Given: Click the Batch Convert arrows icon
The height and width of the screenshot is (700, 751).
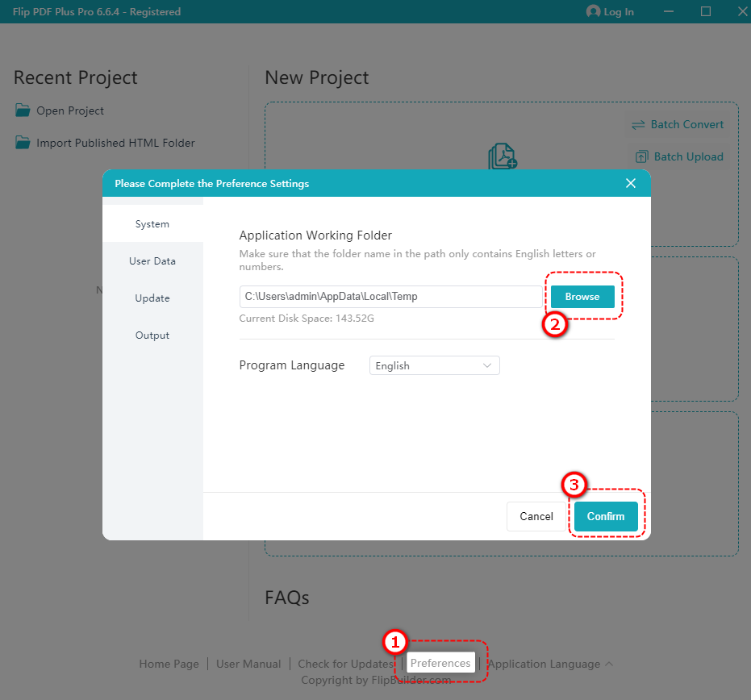Looking at the screenshot, I should [638, 125].
